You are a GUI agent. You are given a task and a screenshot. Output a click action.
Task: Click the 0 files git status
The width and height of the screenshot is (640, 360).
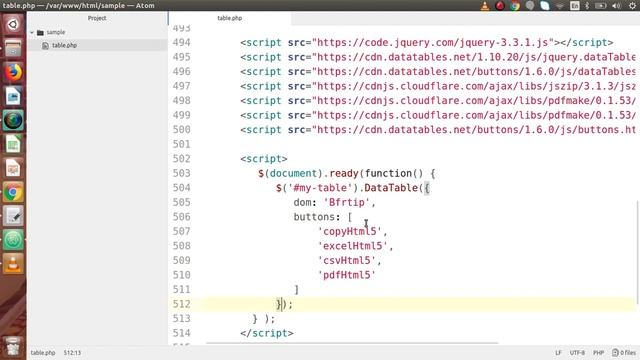click(624, 353)
